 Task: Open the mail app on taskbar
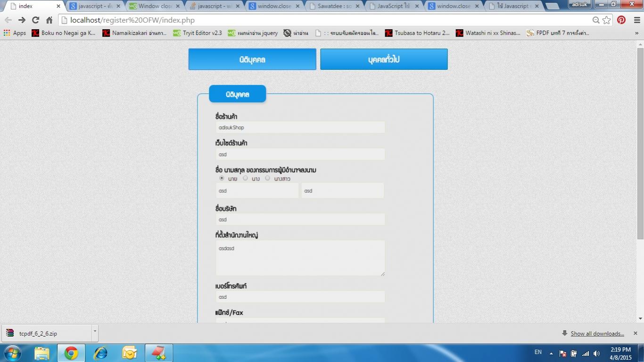coord(130,353)
